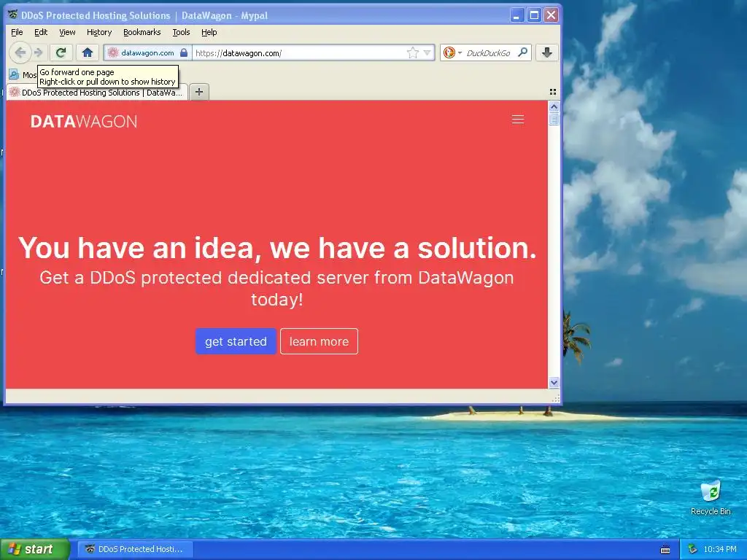Minimize the Mypal browser window
Image resolution: width=747 pixels, height=560 pixels.
(x=517, y=15)
